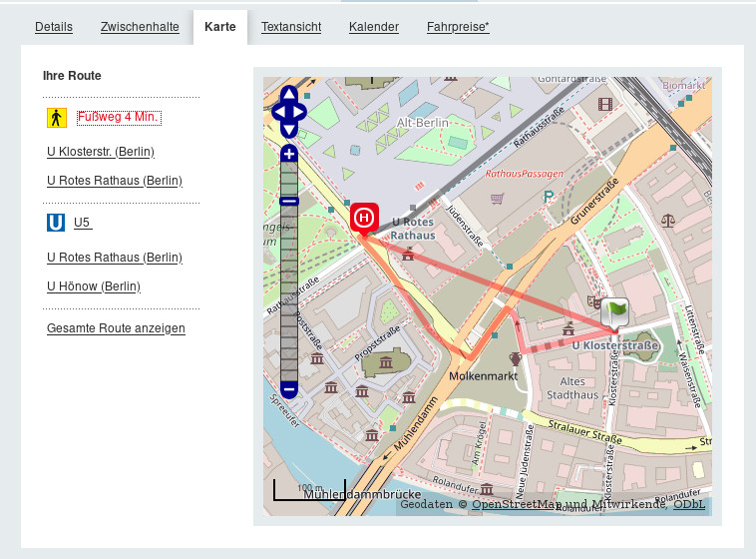Click the map zoom slider handle

(x=289, y=202)
